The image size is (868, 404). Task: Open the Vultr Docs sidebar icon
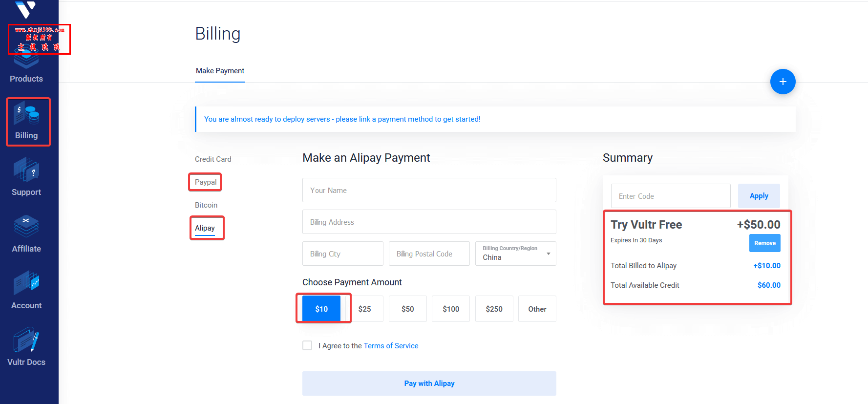(x=26, y=347)
